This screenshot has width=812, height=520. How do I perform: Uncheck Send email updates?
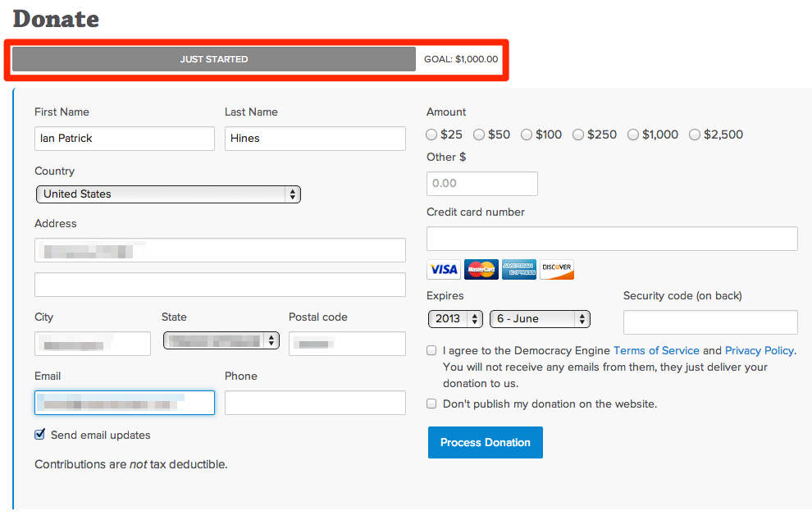[40, 434]
